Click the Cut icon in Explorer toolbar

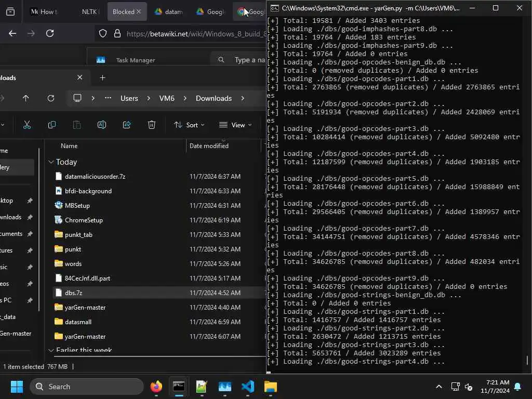click(x=27, y=125)
